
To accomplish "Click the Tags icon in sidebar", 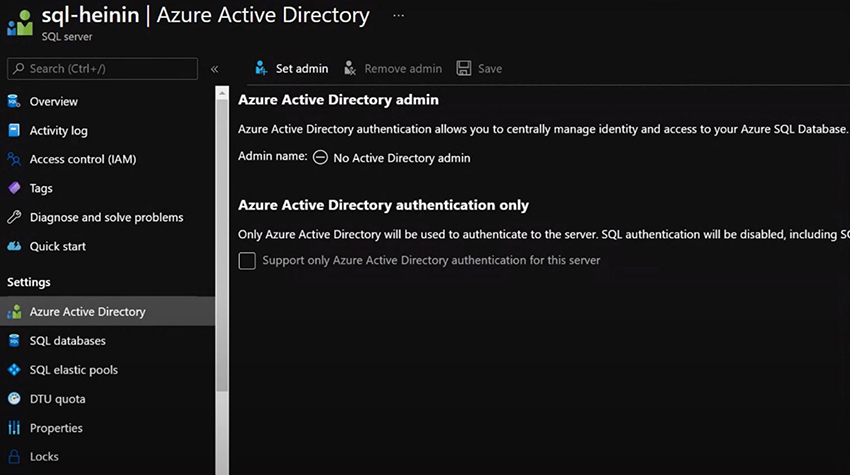I will click(x=14, y=188).
